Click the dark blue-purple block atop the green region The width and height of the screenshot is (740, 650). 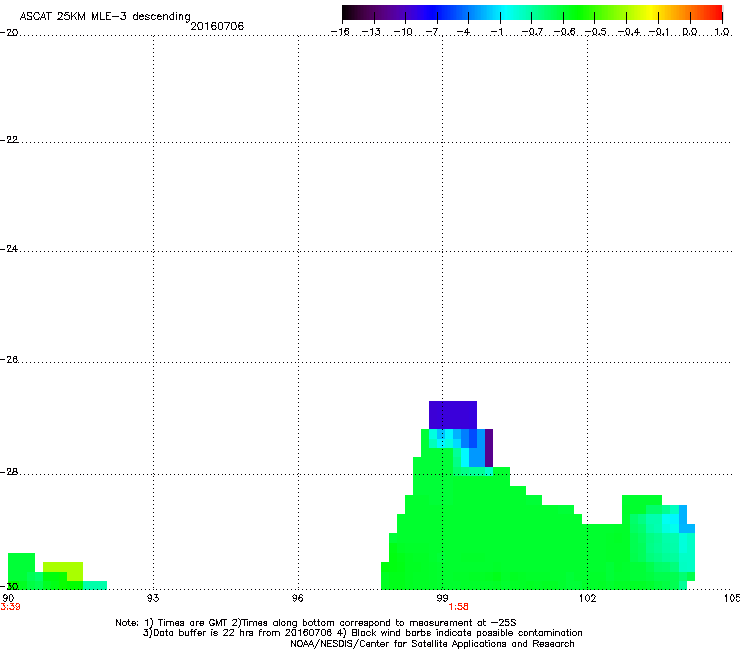tap(453, 415)
